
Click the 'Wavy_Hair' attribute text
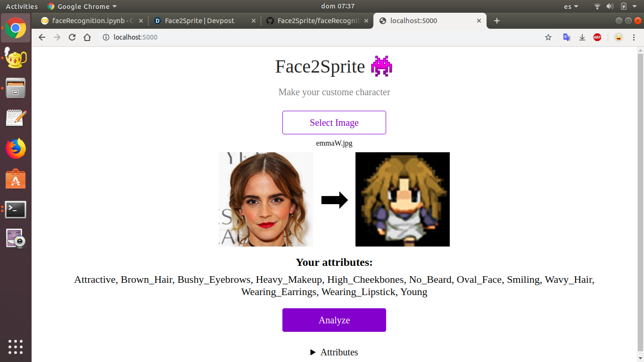click(569, 280)
